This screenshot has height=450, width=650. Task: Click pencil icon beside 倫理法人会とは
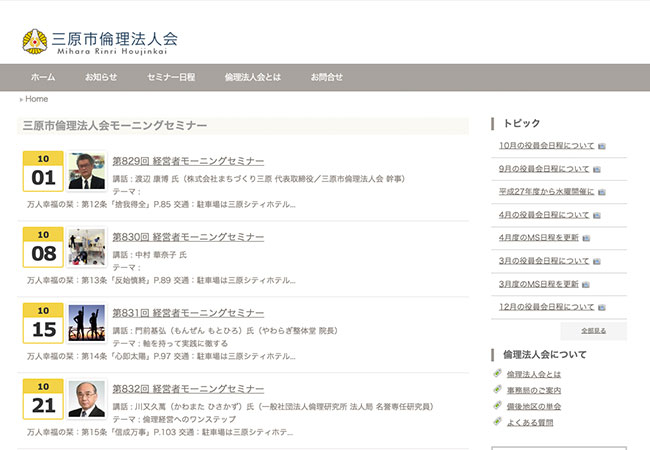(x=498, y=373)
